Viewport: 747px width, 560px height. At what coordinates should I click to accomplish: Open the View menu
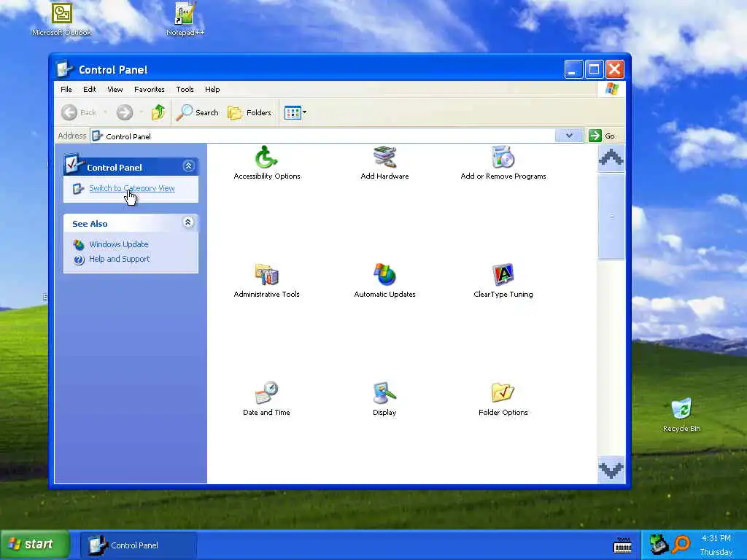(x=115, y=89)
